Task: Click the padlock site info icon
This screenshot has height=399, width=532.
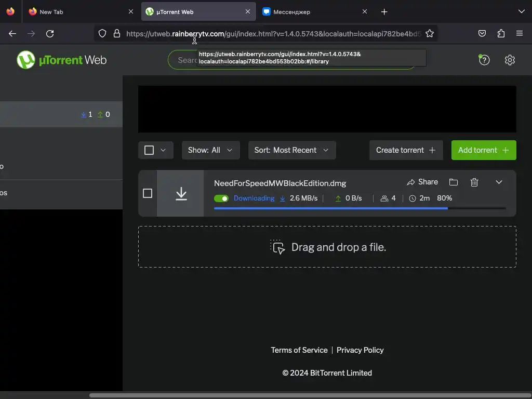Action: (x=117, y=33)
